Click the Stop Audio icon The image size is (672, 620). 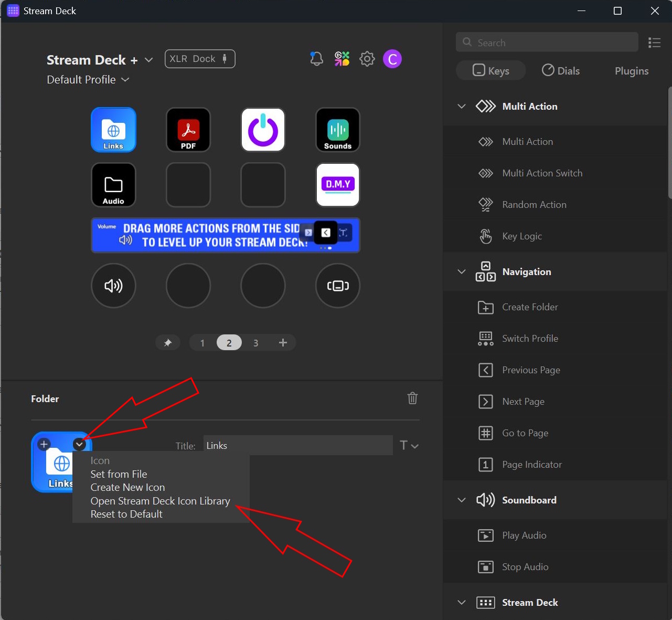[x=486, y=567]
